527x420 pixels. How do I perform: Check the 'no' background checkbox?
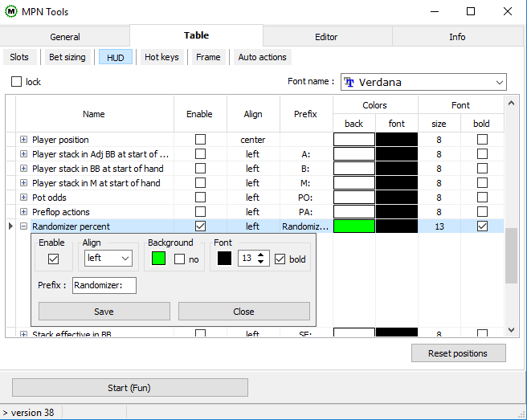179,259
